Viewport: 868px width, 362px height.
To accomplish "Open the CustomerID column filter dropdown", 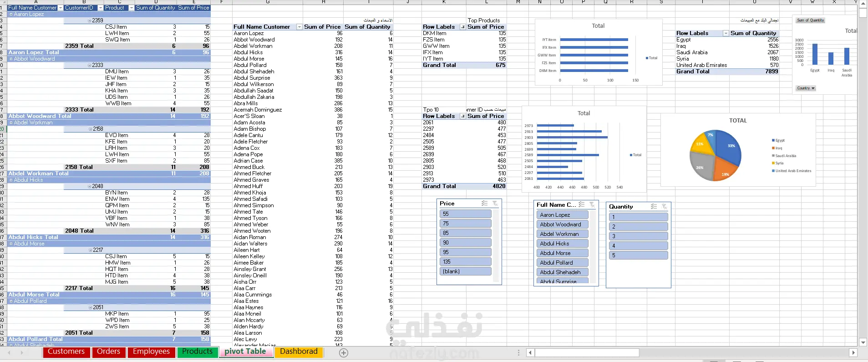I will 100,8.
